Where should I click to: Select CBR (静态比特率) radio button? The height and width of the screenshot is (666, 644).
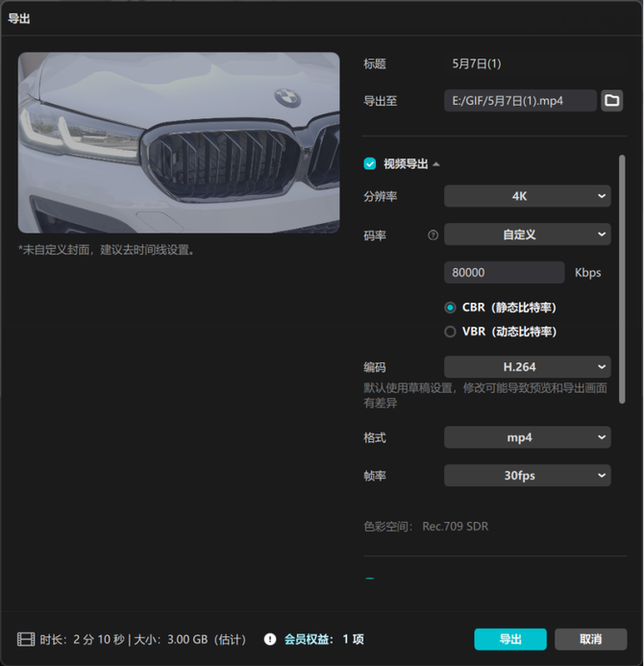(x=450, y=308)
